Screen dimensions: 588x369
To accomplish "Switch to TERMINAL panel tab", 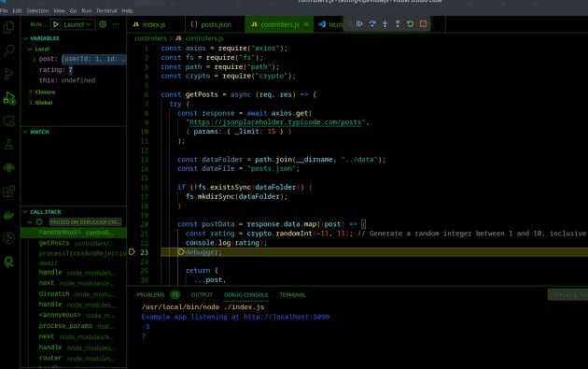I will click(x=292, y=295).
